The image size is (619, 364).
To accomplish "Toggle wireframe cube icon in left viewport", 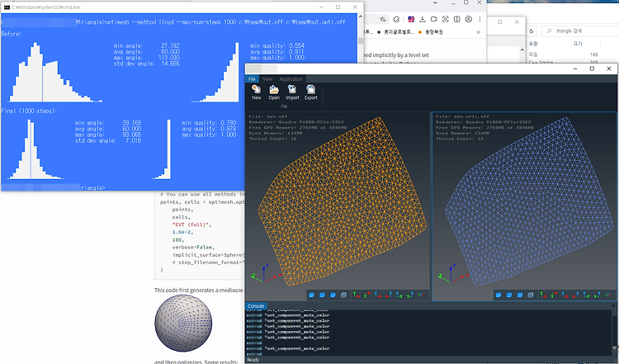I will pyautogui.click(x=343, y=295).
